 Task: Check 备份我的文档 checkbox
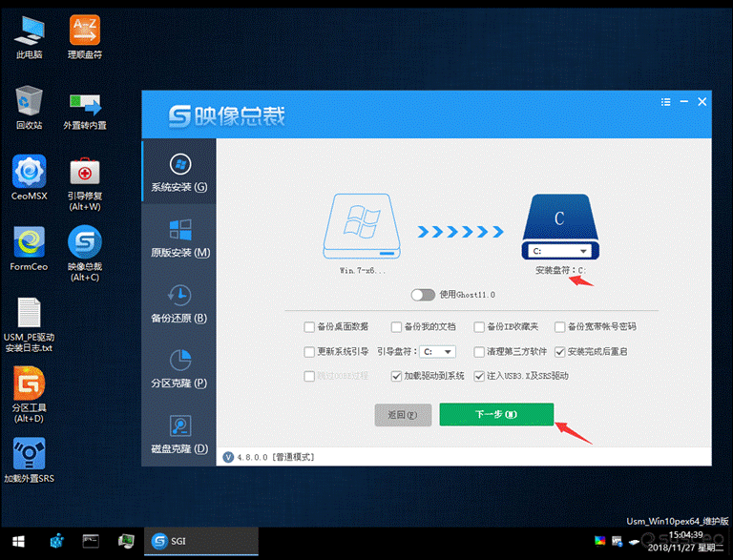pos(396,326)
